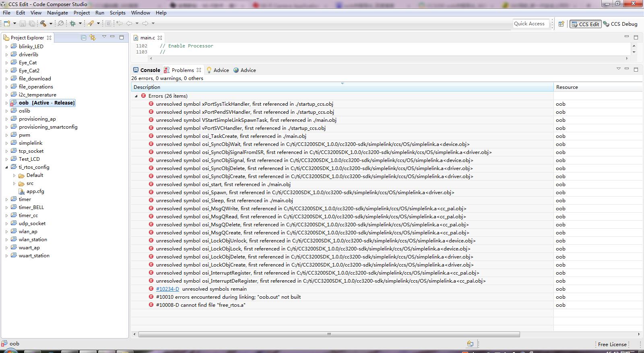
Task: Maximize the Project Explorer panel
Action: tap(121, 37)
